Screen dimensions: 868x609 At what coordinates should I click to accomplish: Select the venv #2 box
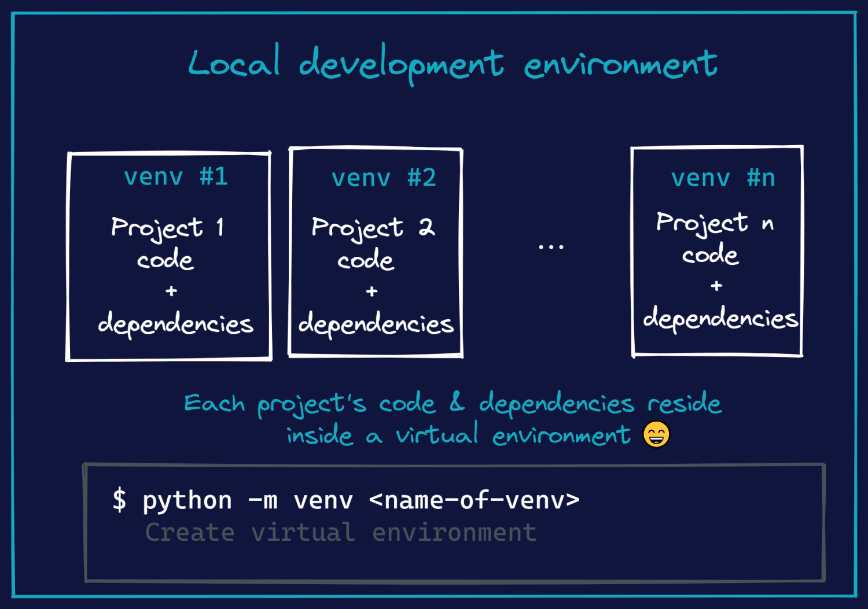pos(375,253)
